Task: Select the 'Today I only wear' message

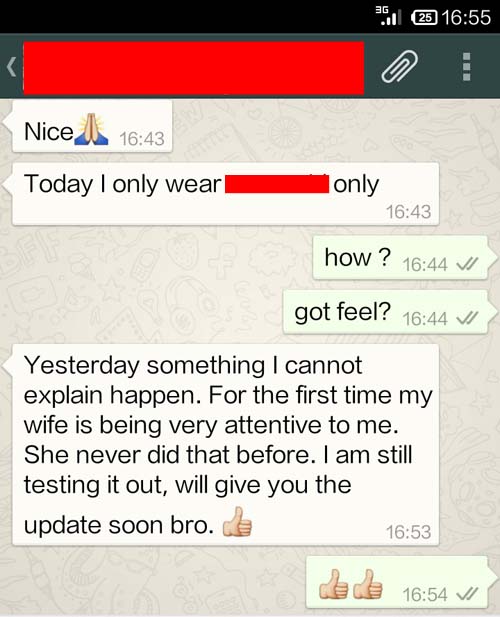Action: tap(223, 194)
